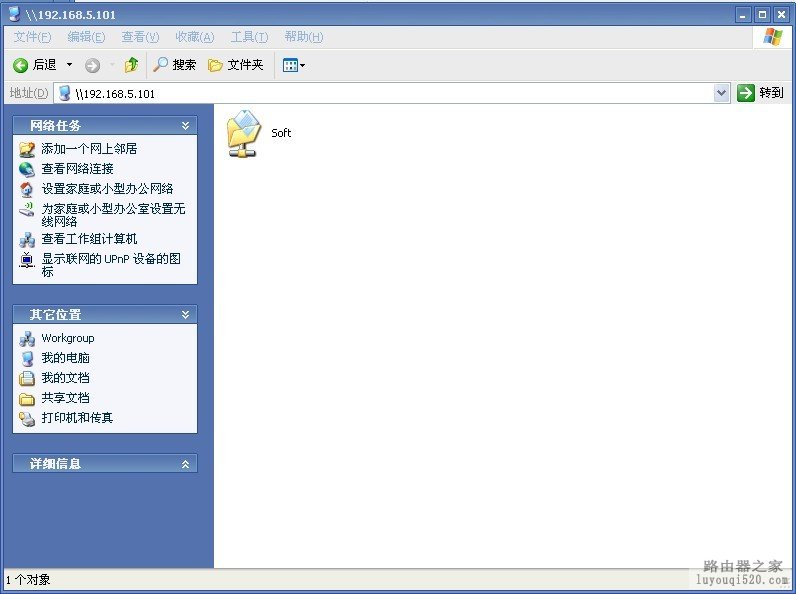Maximize the 192.168.5.101 window

point(762,15)
